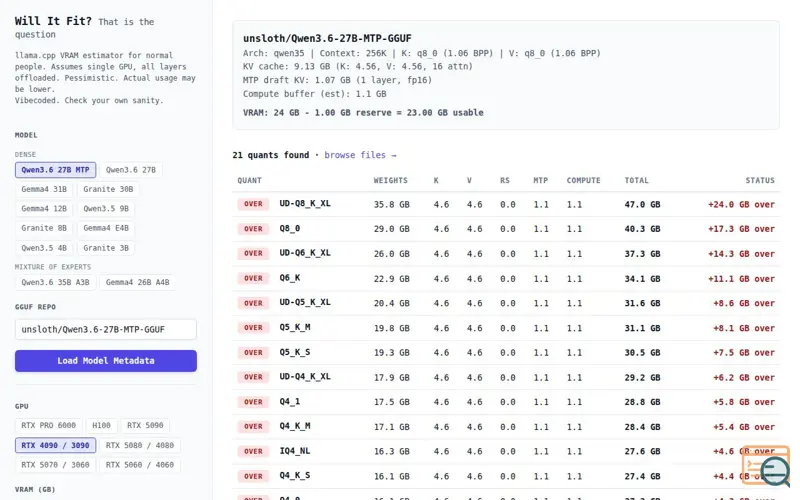Viewport: 800px width, 500px height.
Task: Pick the Gemma4 12B model chip
Action: (44, 209)
